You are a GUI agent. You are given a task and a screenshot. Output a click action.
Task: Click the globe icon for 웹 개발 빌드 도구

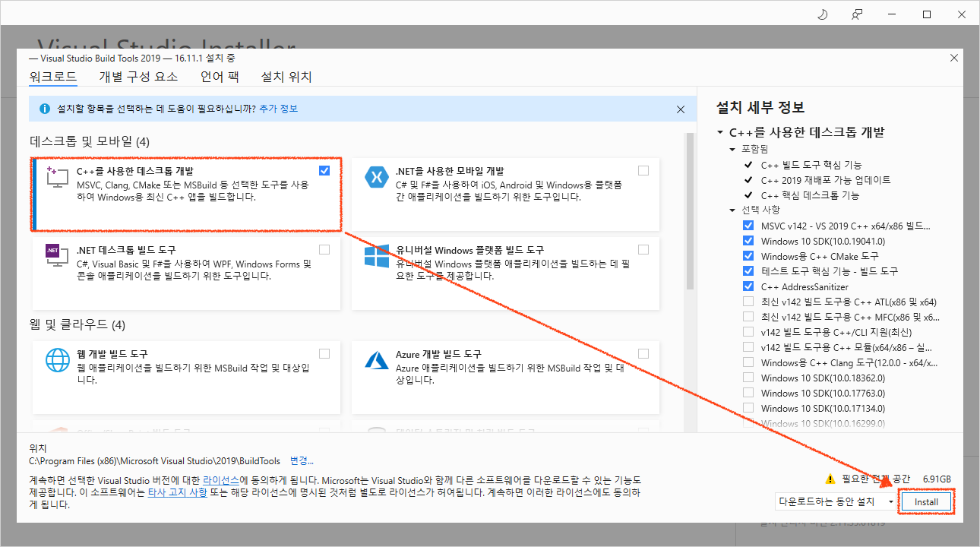pyautogui.click(x=58, y=359)
